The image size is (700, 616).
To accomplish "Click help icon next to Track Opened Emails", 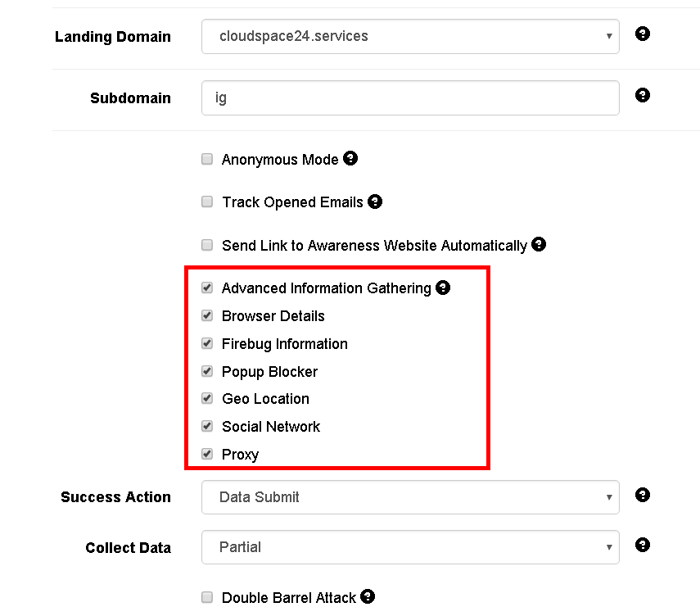I will 375,202.
